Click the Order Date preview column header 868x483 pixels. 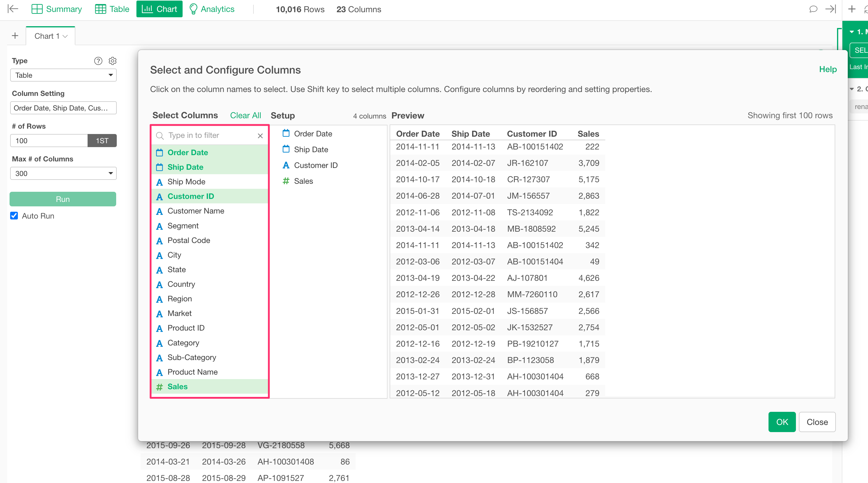(418, 134)
